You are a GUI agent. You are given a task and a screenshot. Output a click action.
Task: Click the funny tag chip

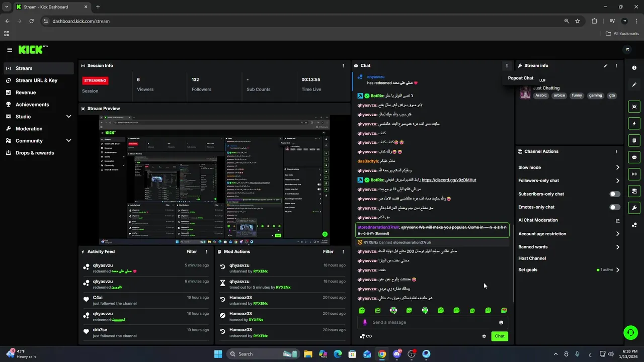[x=577, y=96]
